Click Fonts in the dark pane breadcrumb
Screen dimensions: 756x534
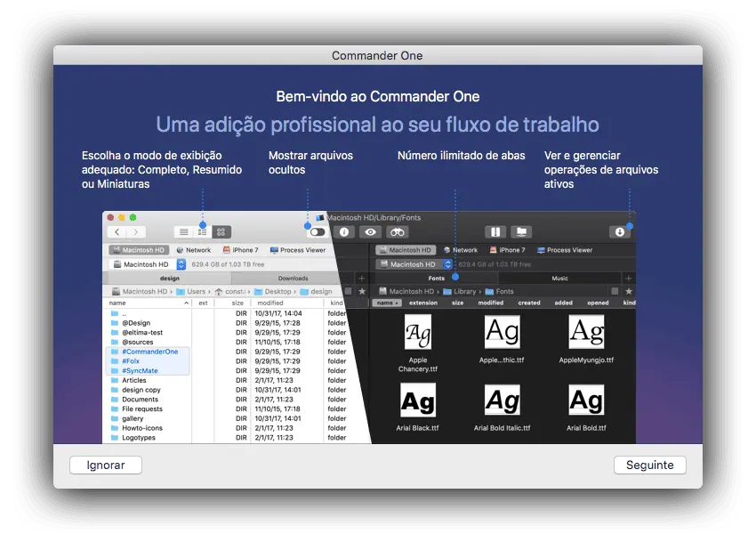[500, 291]
